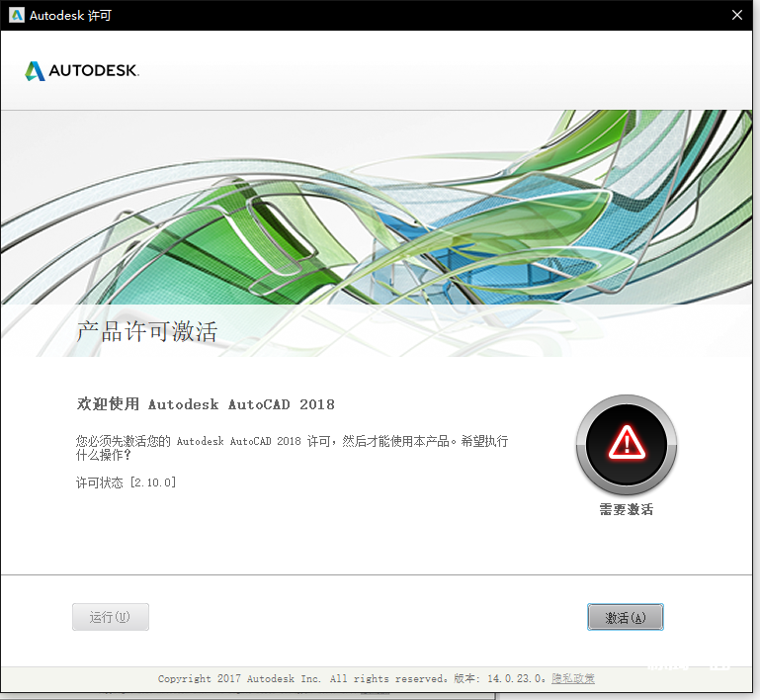Open the 隐私政策 privacy policy link
The height and width of the screenshot is (700, 760).
pos(573,679)
